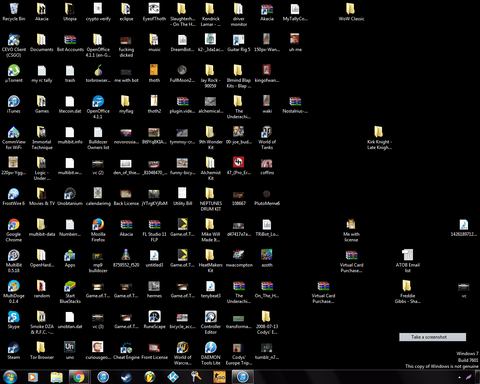Show hidden system tray icons

[459, 377]
